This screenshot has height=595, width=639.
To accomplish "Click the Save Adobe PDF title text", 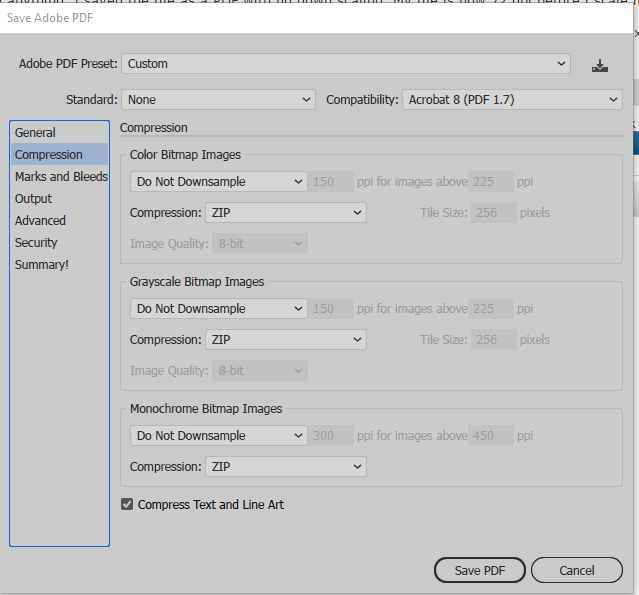I will click(x=50, y=18).
